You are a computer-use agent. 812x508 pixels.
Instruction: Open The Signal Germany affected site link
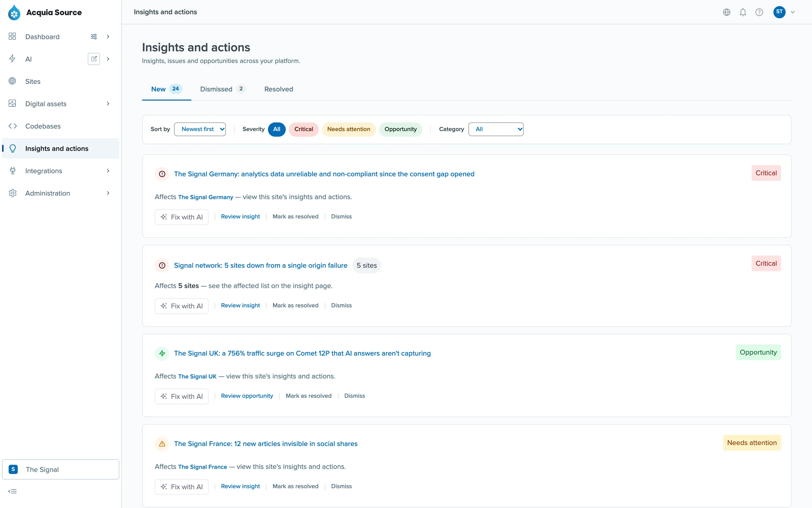pos(206,197)
